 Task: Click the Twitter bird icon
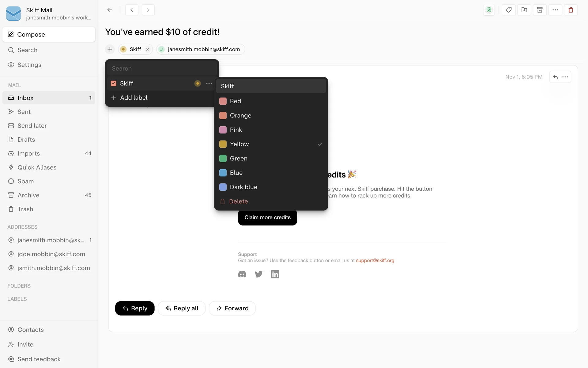tap(258, 274)
